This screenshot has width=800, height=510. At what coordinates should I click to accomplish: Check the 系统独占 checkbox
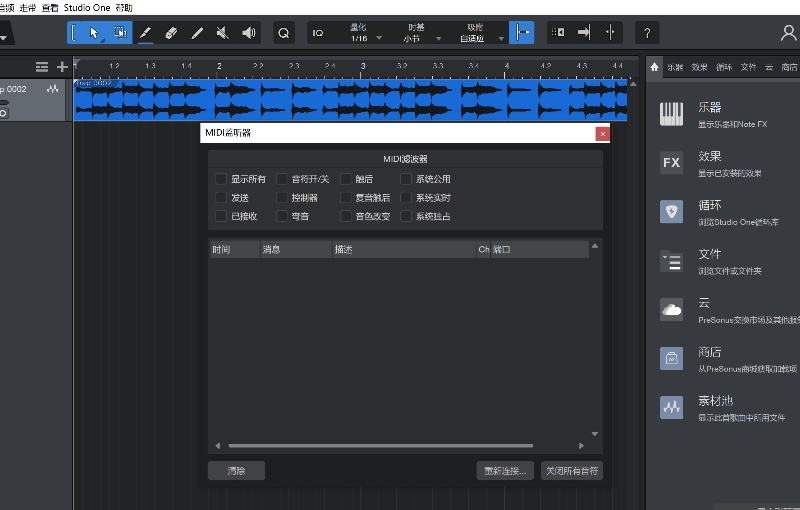[406, 216]
